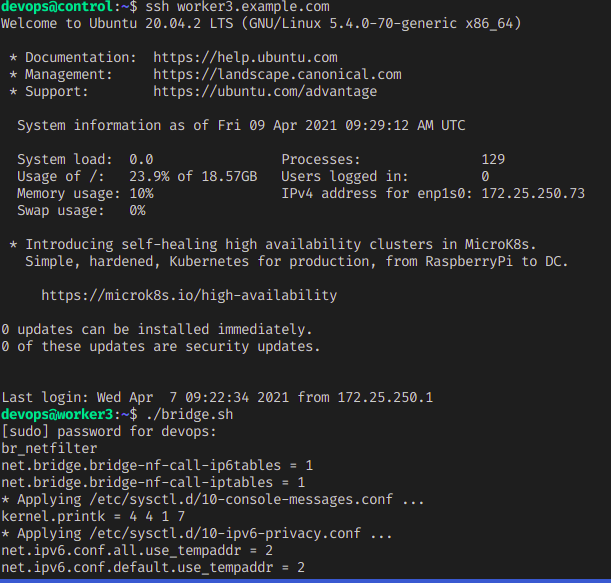Click the 'ssh worker3.example.com' command text
Screen dimensions: 611x583
coord(237,7)
